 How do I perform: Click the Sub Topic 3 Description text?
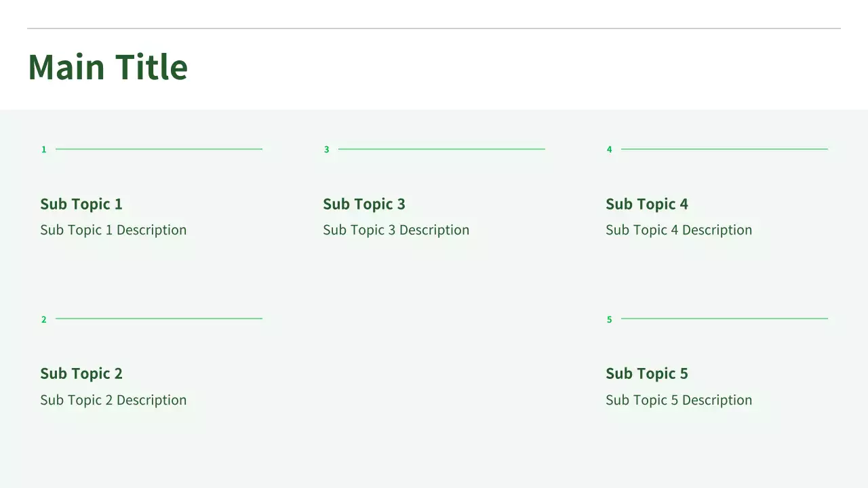click(396, 230)
